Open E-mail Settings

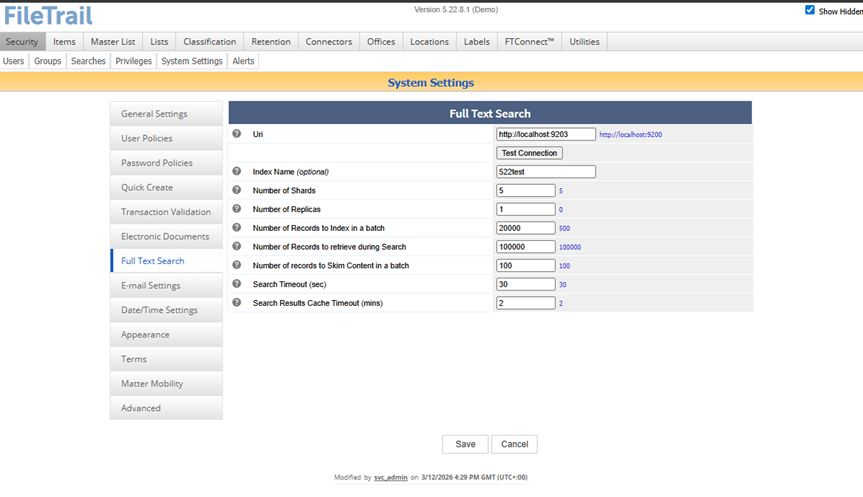[166, 285]
